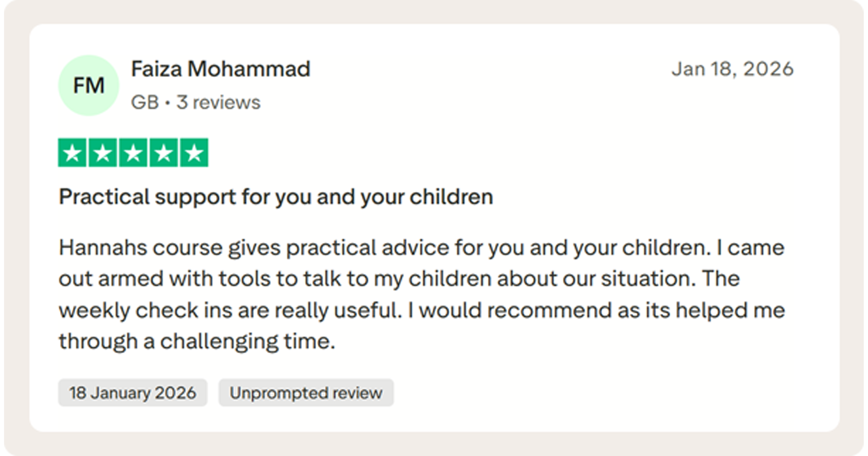Select the fifth green rating star
This screenshot has width=868, height=456.
click(x=194, y=153)
